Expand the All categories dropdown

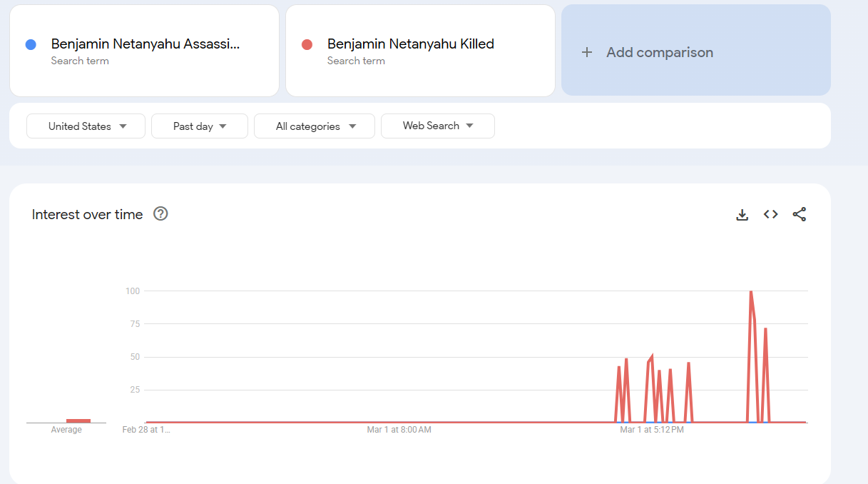315,126
